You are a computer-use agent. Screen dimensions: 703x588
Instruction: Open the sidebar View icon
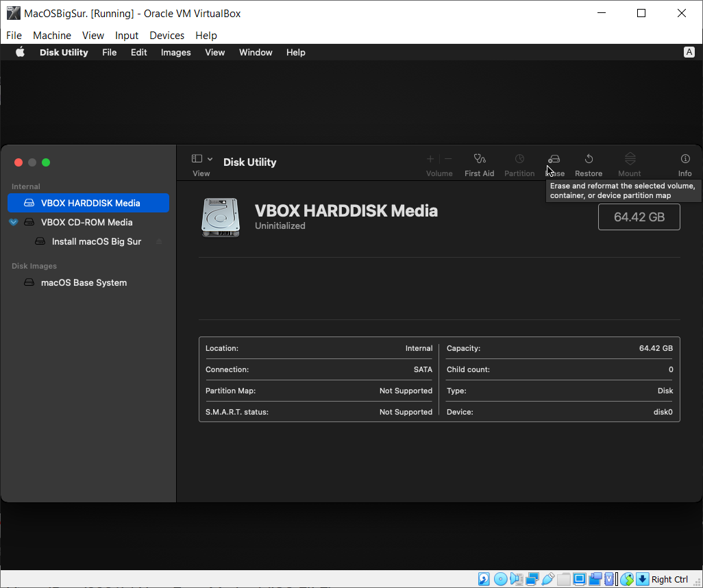point(197,159)
